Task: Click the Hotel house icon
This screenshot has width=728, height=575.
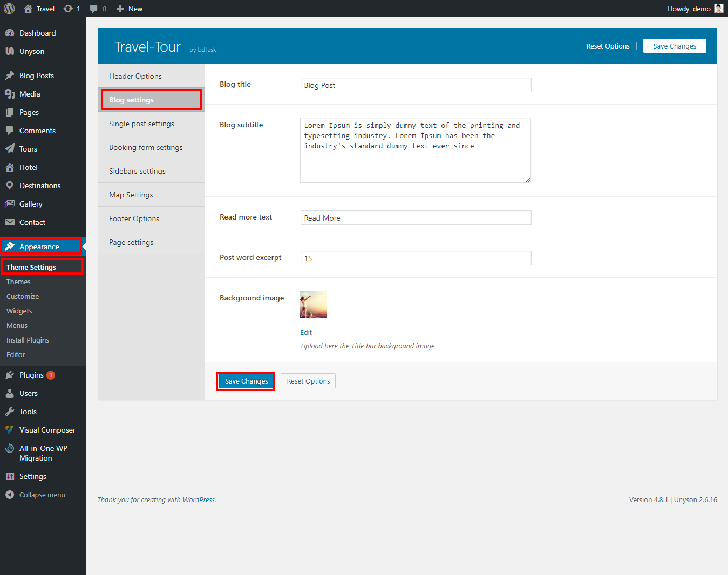Action: click(10, 167)
